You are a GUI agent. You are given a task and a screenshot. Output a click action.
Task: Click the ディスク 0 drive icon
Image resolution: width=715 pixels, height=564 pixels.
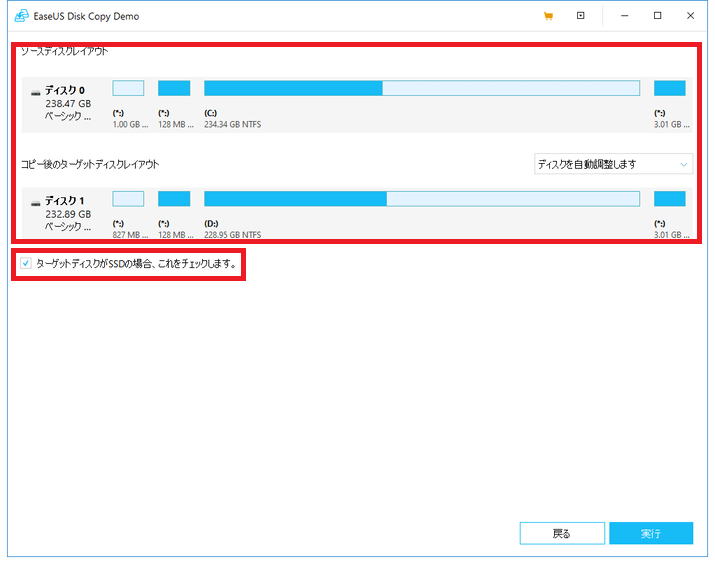point(36,92)
